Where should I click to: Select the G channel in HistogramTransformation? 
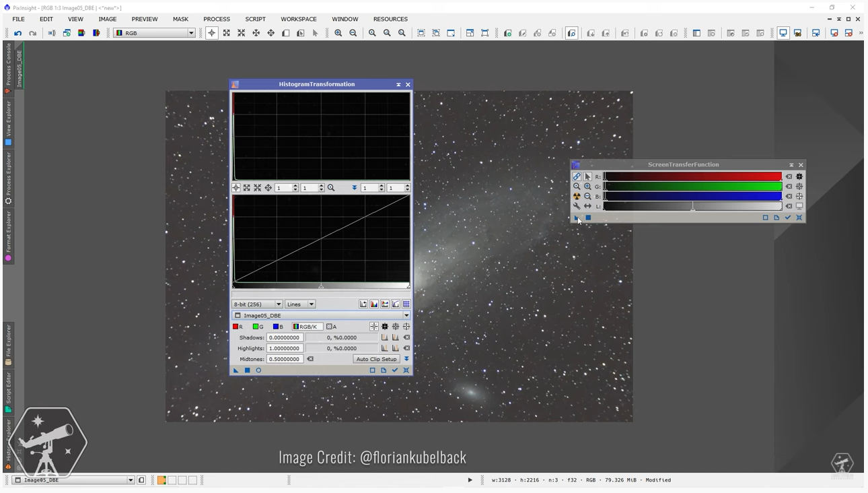click(x=258, y=327)
